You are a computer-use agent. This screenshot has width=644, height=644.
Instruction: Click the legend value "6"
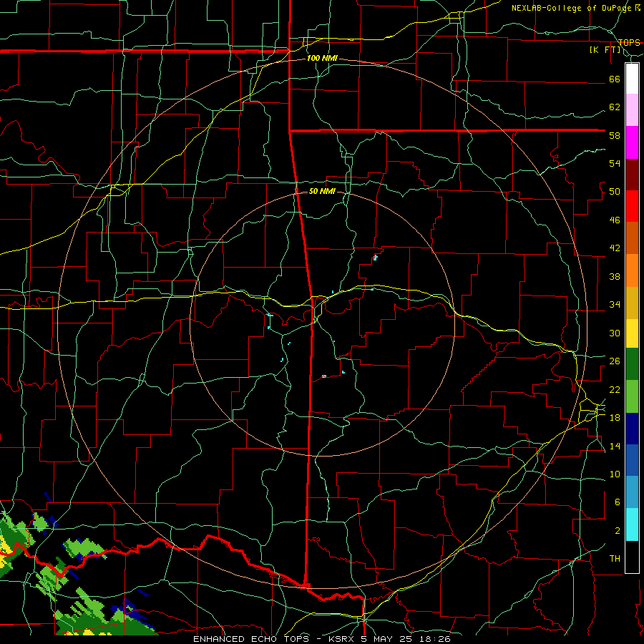618,502
